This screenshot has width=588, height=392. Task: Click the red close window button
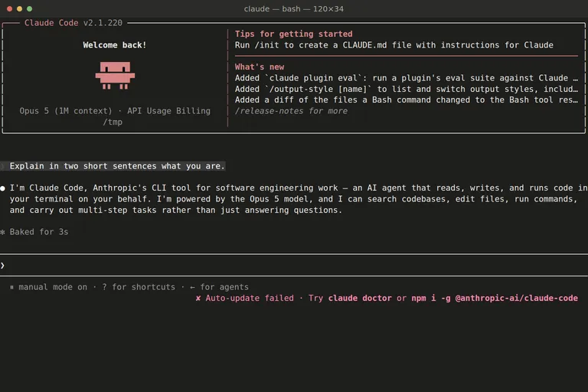10,8
